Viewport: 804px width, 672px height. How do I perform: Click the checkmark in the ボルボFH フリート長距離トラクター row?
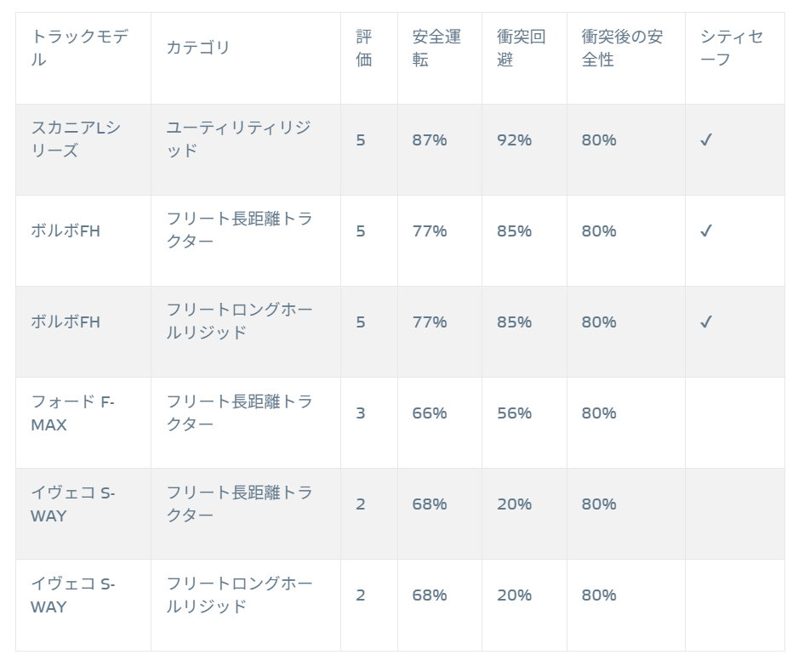tap(705, 231)
